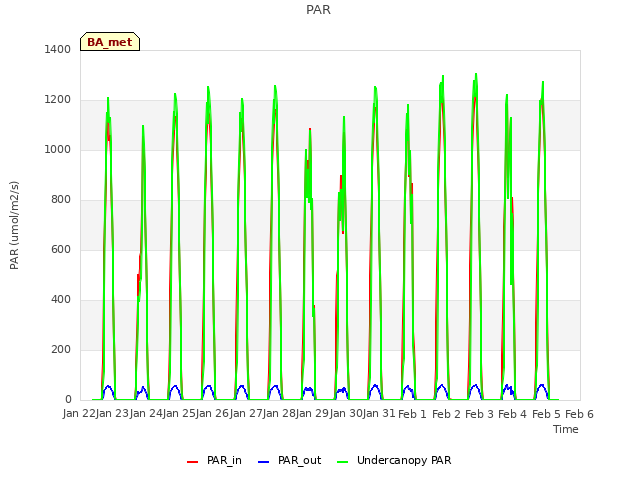This screenshot has width=640, height=480.
Task: Click the BA_met annotation label
Action: point(110,42)
